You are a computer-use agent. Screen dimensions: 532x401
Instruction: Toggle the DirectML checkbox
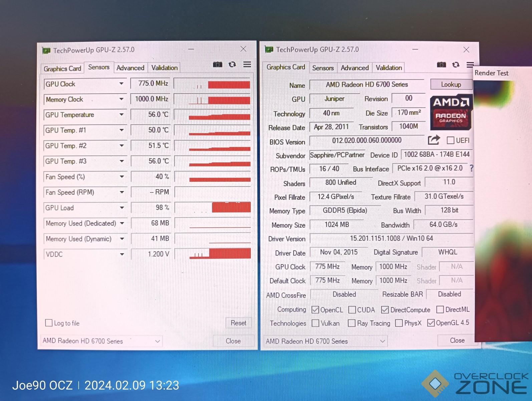(x=440, y=309)
